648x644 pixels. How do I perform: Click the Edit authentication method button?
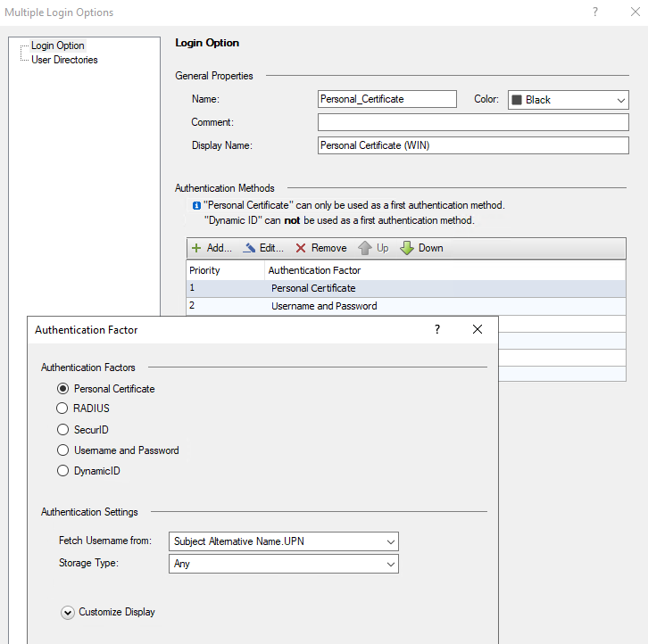tap(263, 248)
